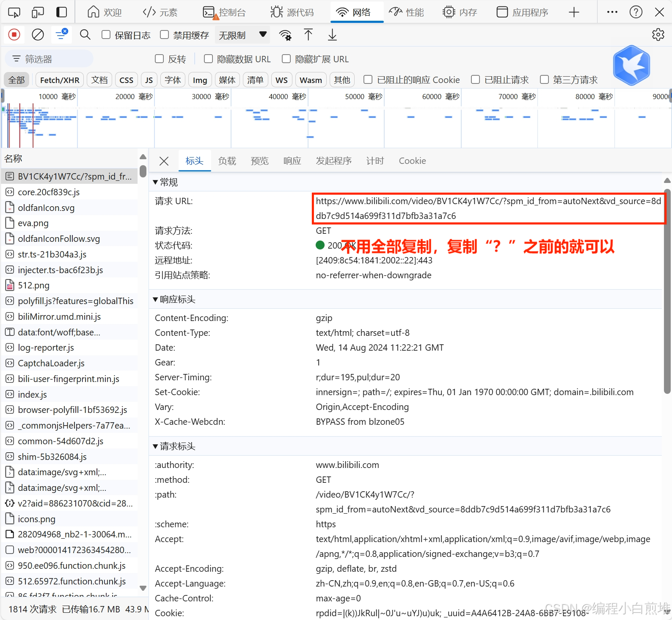Switch to the 元素 tab
The width and height of the screenshot is (672, 620).
point(160,12)
